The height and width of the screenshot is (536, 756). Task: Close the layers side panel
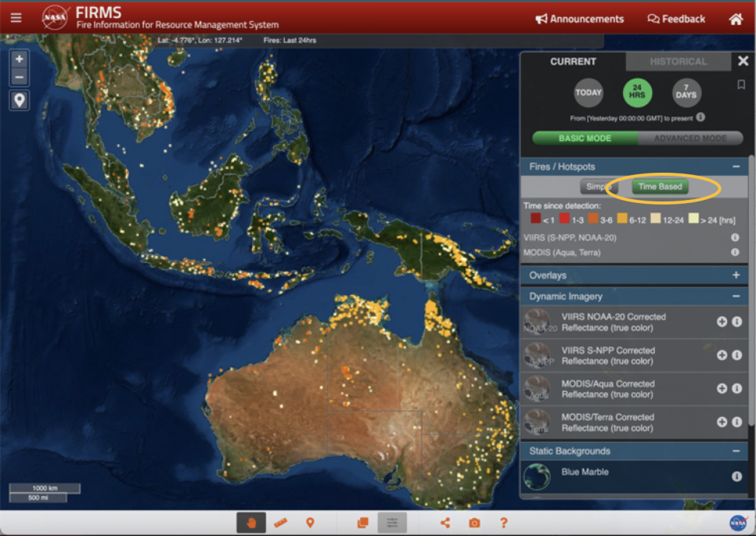tap(743, 61)
